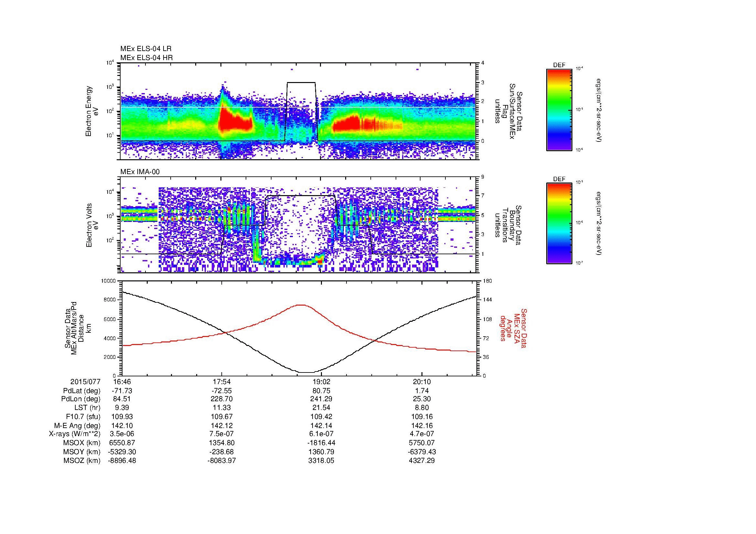Click the MEx IMA-00 panel title
The height and width of the screenshot is (534, 756).
click(x=140, y=172)
